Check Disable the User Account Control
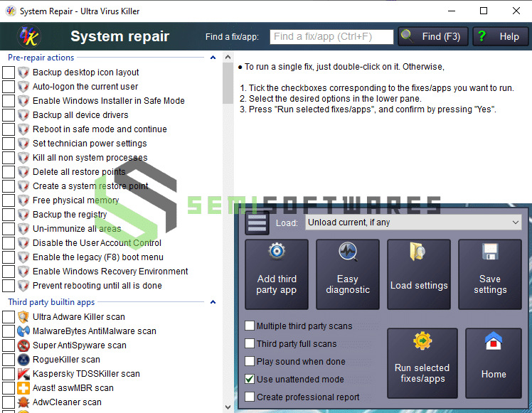The height and width of the screenshot is (413, 532). coord(9,243)
